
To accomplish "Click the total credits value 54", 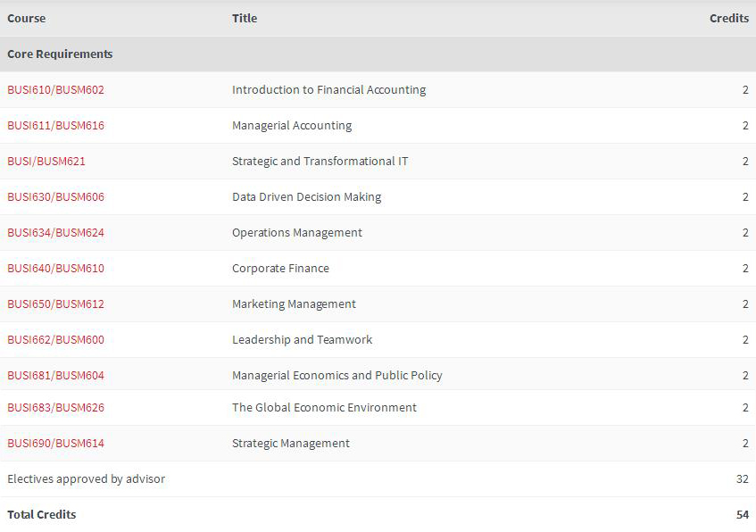I will (742, 515).
